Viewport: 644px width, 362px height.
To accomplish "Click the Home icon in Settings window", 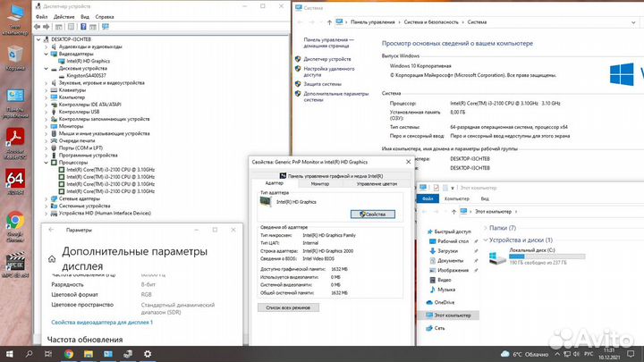I will point(52,259).
